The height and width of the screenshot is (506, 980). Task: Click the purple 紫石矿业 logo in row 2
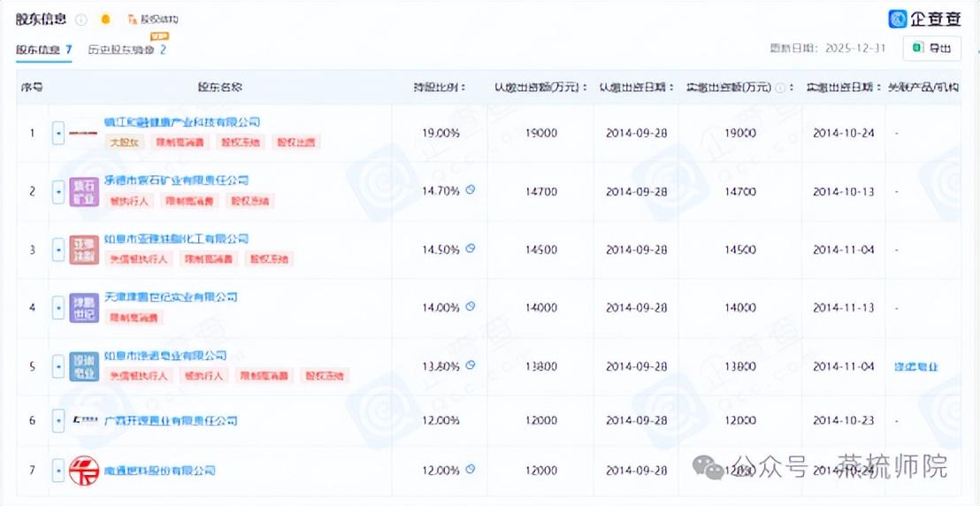84,192
